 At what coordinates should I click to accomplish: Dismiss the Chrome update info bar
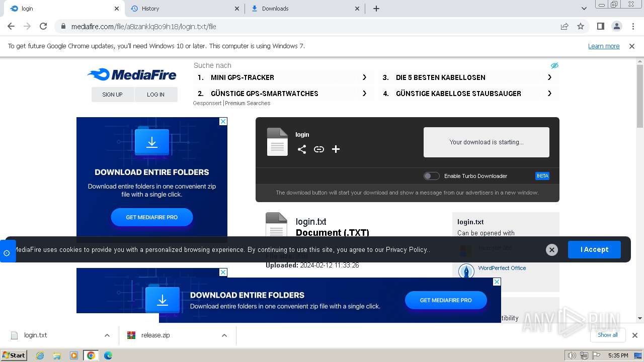pos(632,46)
